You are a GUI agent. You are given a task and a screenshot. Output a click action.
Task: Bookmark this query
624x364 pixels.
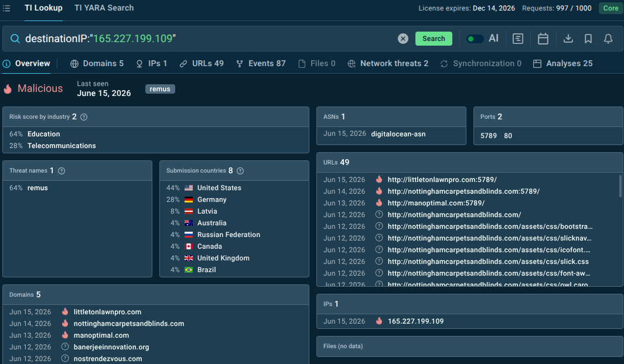(x=588, y=39)
